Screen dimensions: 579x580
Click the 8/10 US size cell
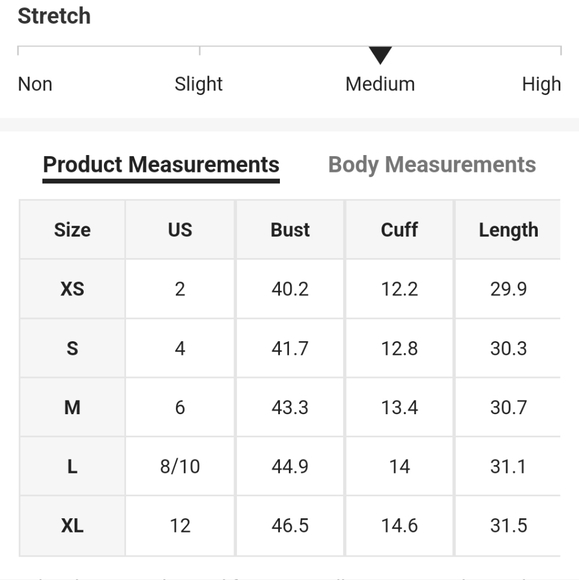(x=180, y=466)
